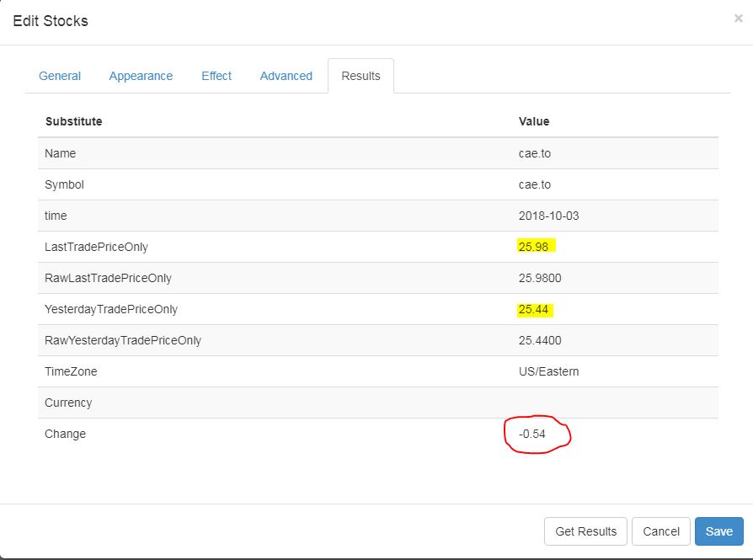Switch to the General tab
The image size is (753, 560).
tap(60, 76)
